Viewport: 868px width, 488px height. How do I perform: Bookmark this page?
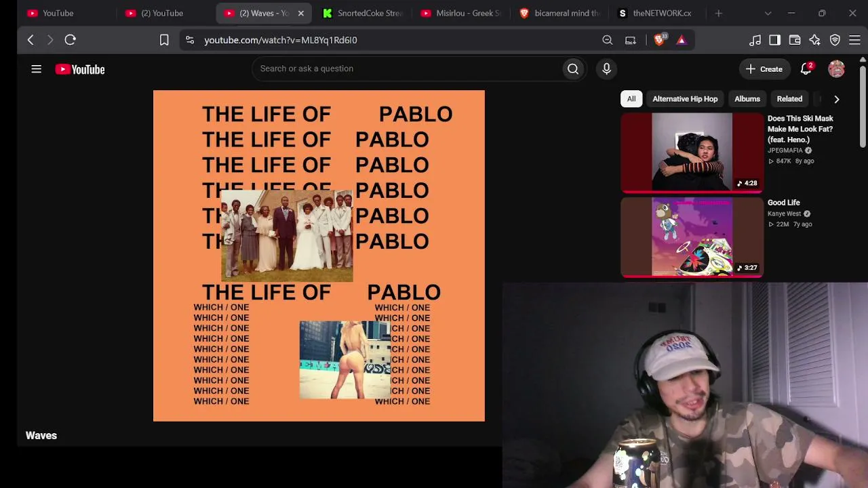click(x=164, y=40)
